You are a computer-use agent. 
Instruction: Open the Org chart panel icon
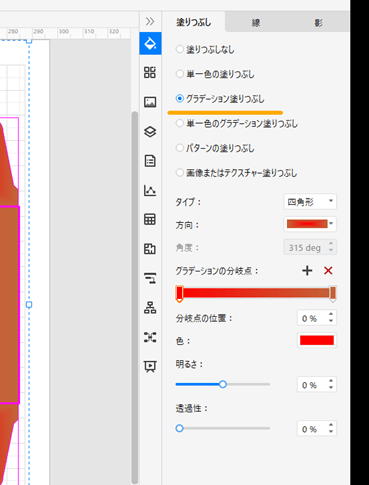point(150,307)
